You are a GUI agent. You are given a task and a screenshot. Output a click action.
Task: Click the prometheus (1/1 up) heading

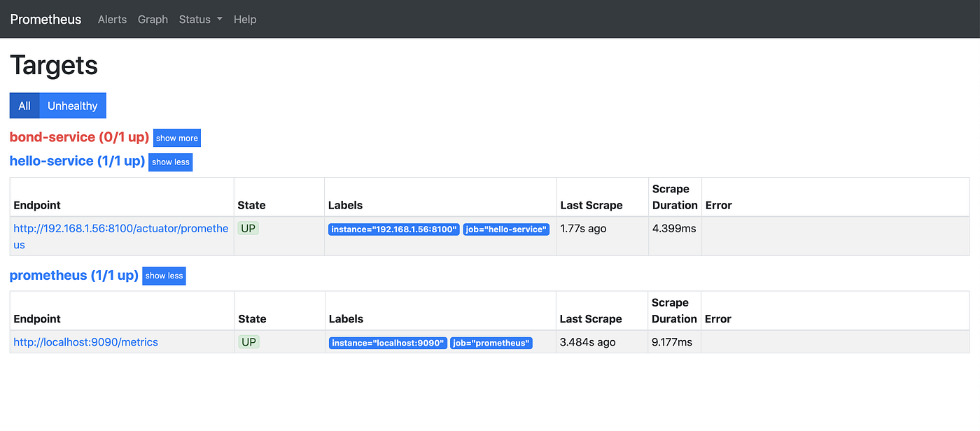click(74, 275)
